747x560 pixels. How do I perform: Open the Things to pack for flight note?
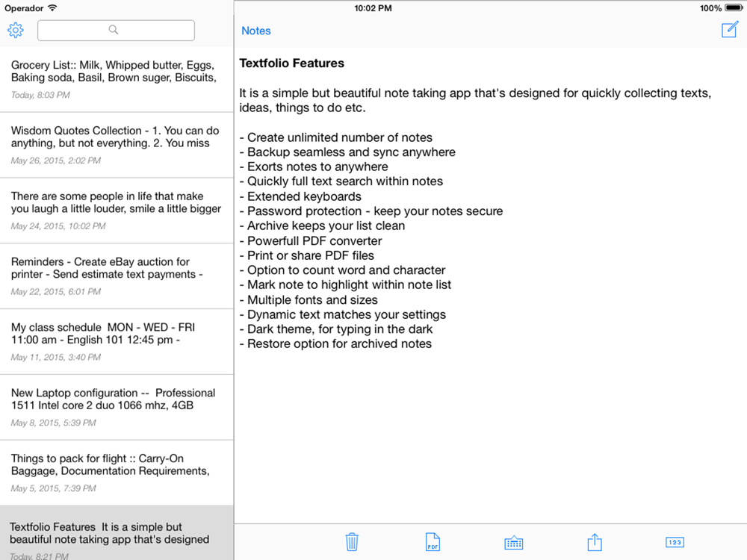click(x=117, y=473)
